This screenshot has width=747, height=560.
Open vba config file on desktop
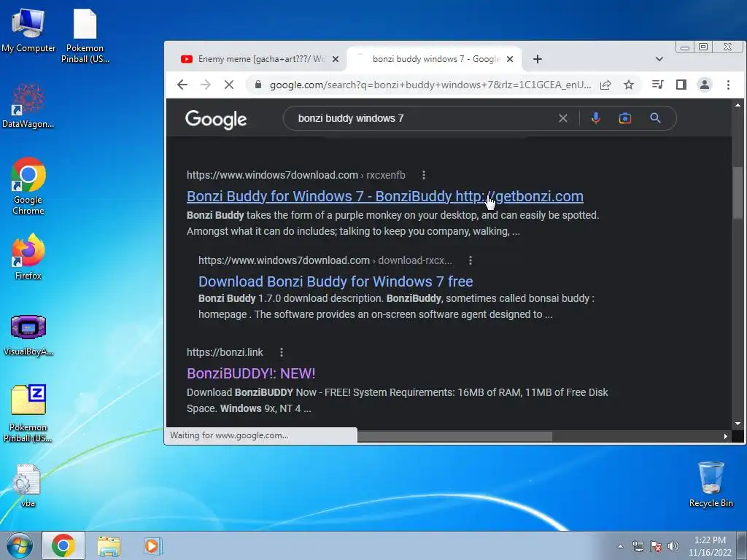[x=28, y=485]
